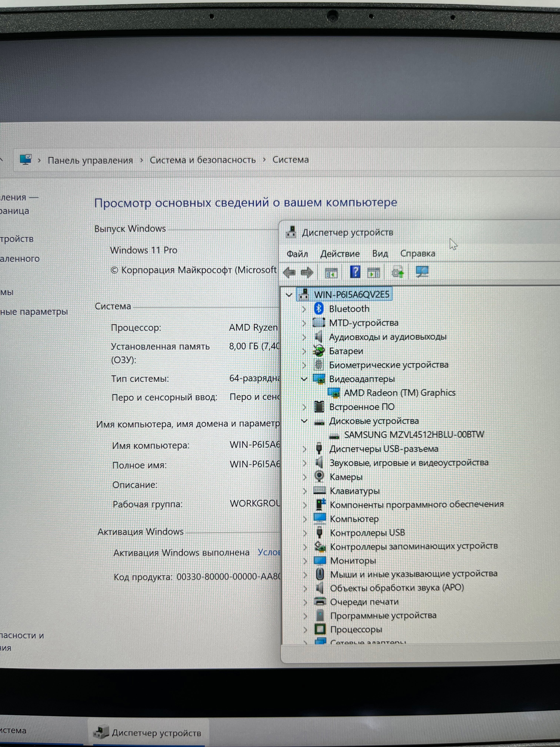Open the Действие menu
Screen dimensions: 560x747
tap(340, 254)
